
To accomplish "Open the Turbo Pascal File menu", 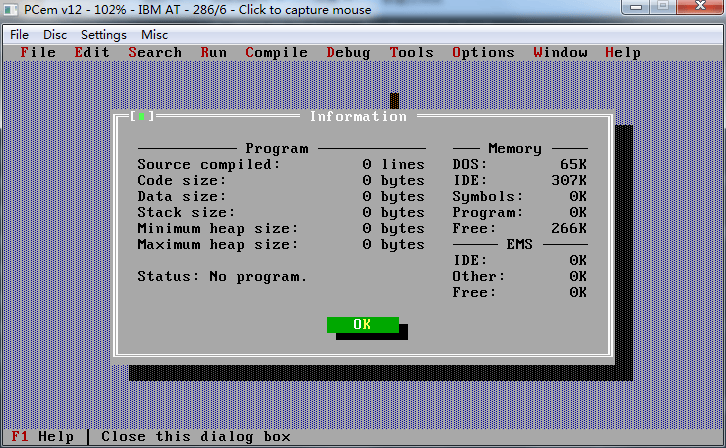I will pos(38,53).
